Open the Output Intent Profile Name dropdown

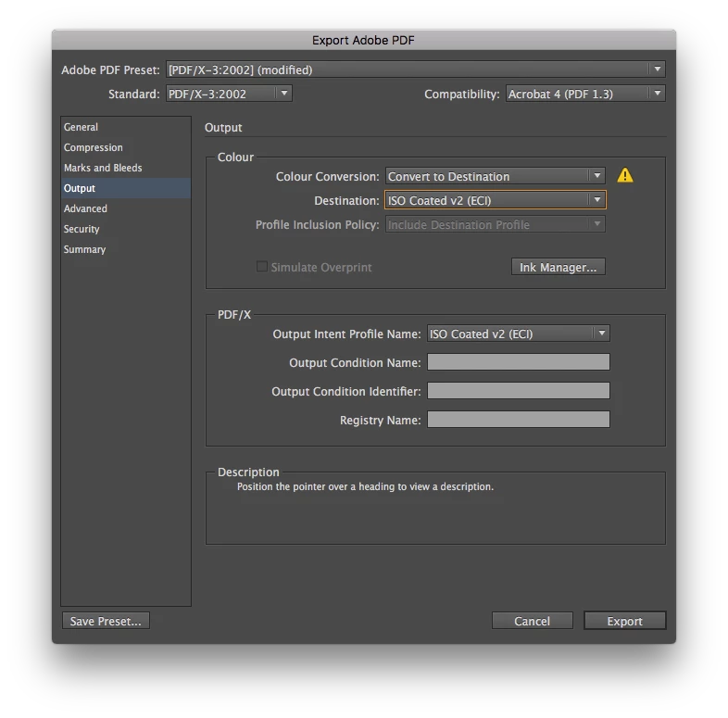click(518, 334)
